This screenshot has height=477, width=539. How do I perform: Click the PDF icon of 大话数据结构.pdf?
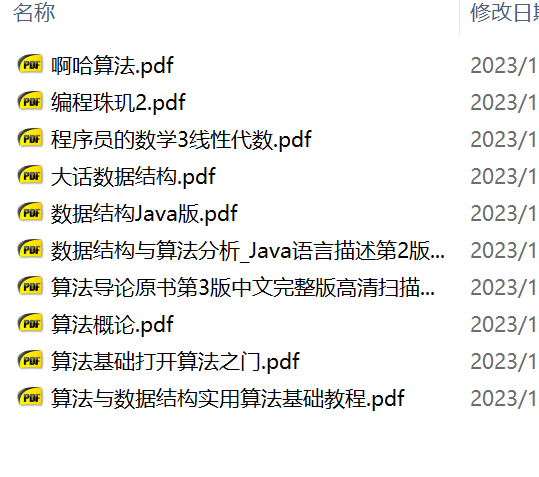[30, 175]
